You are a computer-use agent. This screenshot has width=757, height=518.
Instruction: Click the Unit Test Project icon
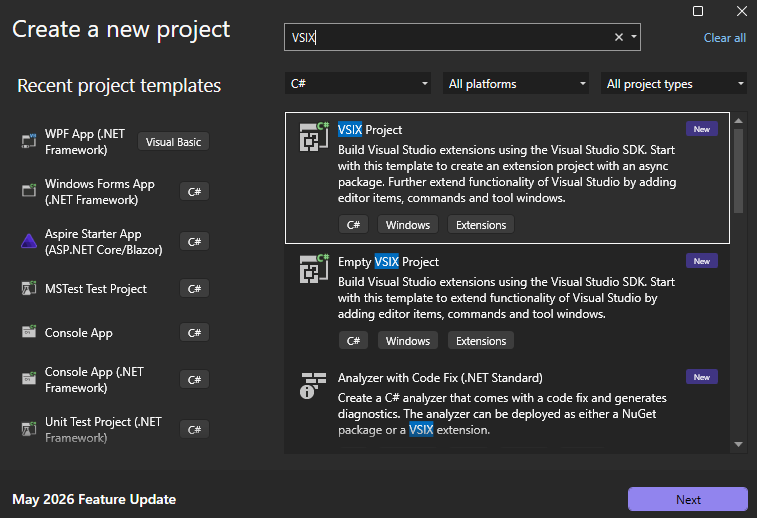[x=29, y=429]
